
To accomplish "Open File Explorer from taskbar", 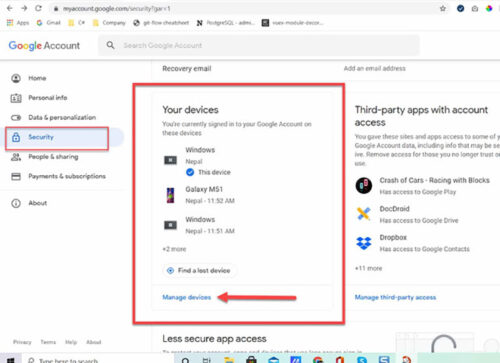I will (229, 360).
